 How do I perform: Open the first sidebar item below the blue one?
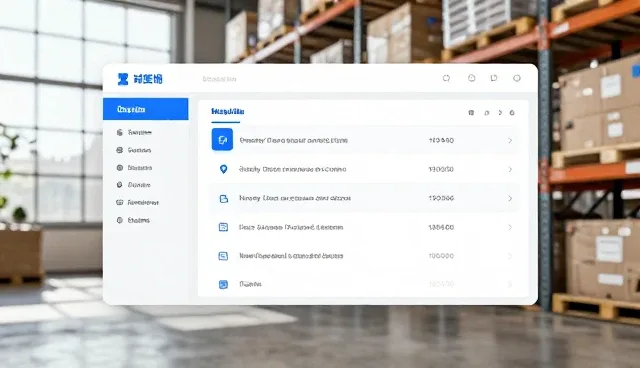pyautogui.click(x=134, y=132)
